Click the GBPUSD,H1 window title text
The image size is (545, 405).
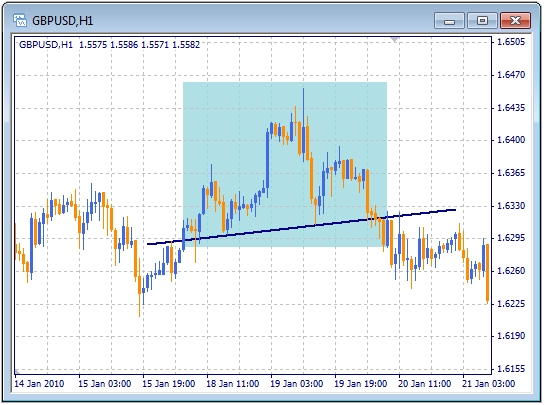click(63, 21)
